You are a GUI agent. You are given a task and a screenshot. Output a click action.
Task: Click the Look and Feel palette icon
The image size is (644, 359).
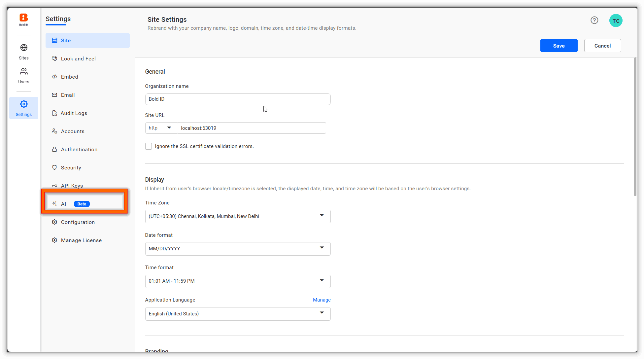54,58
